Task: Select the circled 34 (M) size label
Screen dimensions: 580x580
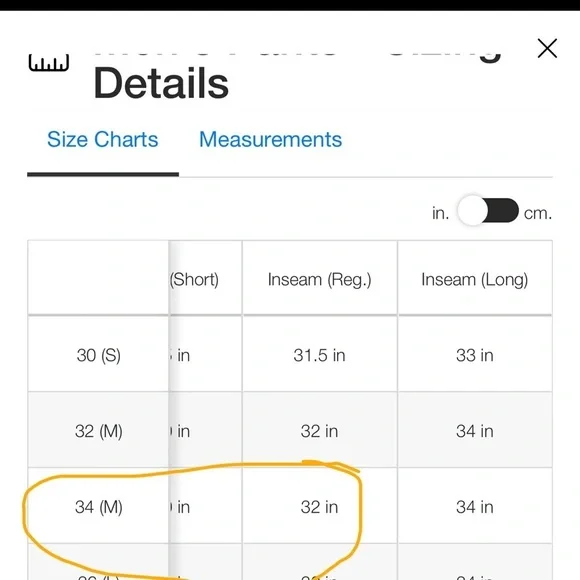Action: point(98,507)
